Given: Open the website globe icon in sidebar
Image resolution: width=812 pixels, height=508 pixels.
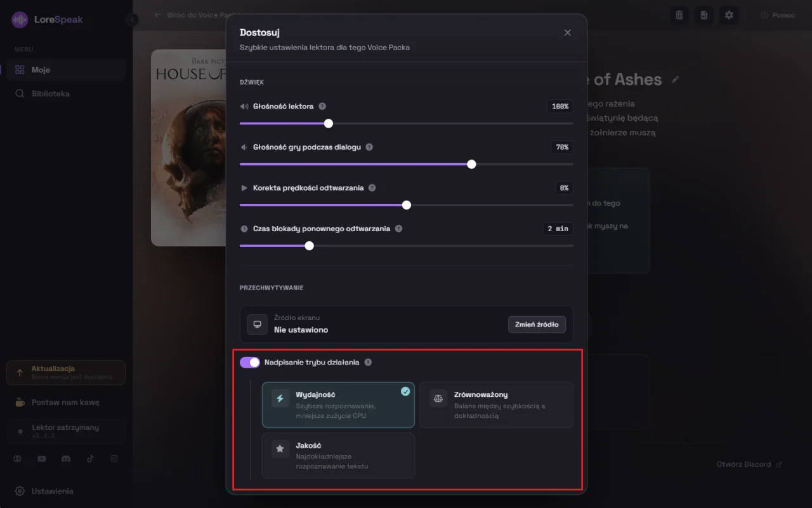Looking at the screenshot, I should 18,458.
